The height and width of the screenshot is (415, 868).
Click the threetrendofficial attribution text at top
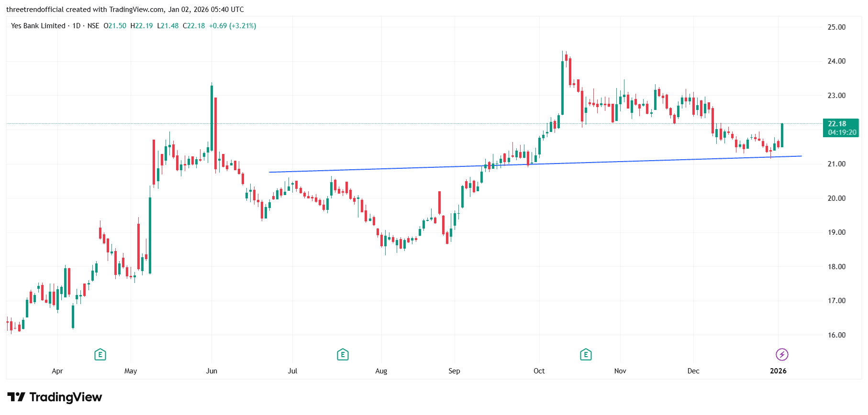[x=125, y=10]
